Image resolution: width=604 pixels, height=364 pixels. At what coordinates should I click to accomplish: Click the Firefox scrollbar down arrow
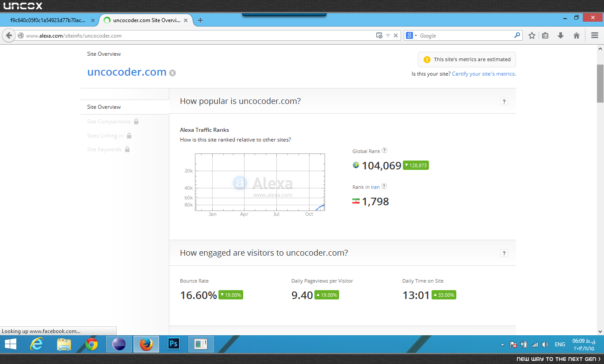click(600, 331)
